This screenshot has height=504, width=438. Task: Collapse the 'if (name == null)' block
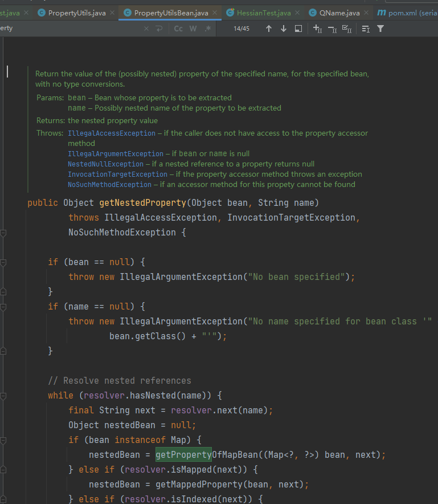point(3,307)
